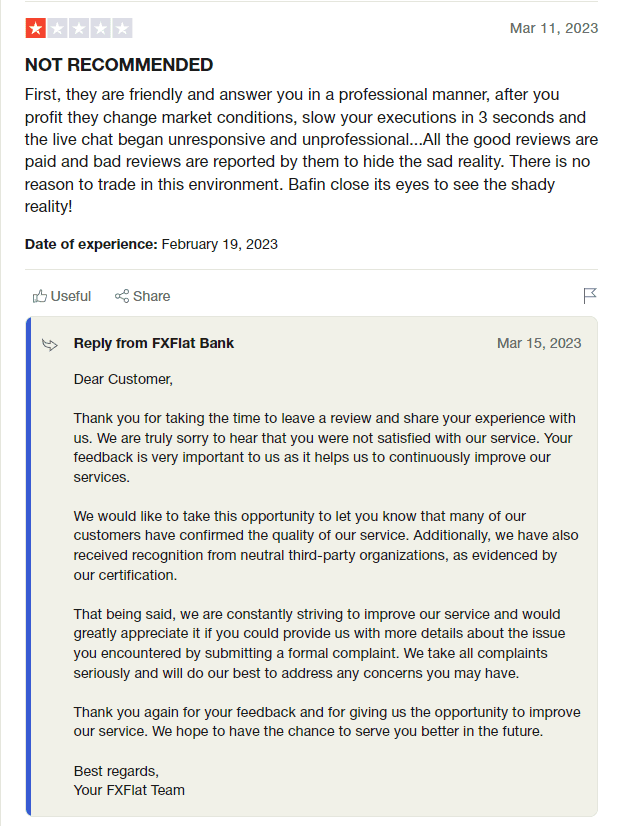This screenshot has height=826, width=621.
Task: Click the fourth gray rating star
Action: click(100, 28)
